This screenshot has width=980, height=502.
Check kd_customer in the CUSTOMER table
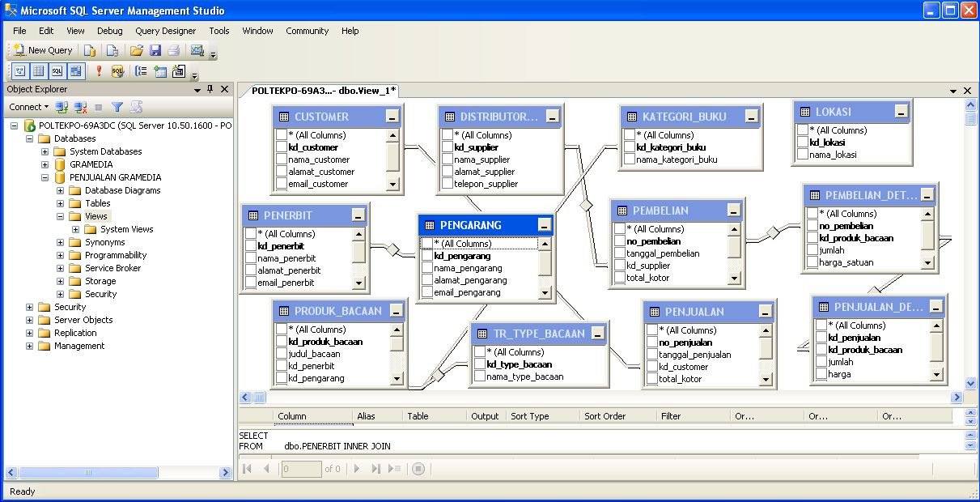[x=282, y=147]
